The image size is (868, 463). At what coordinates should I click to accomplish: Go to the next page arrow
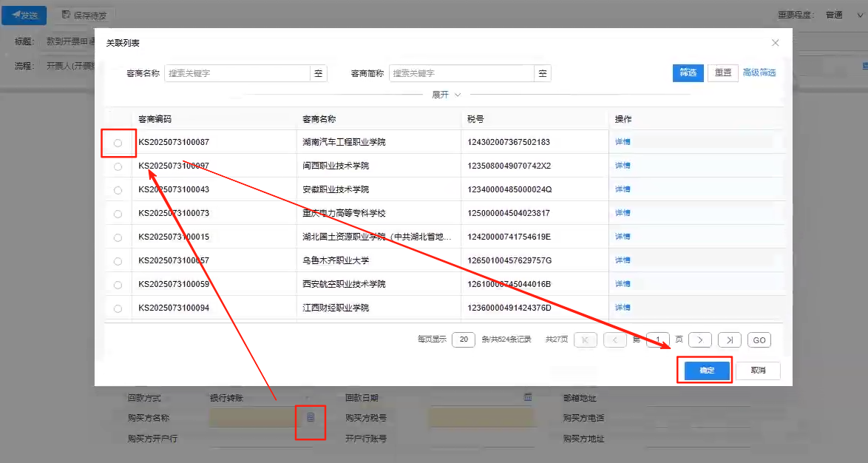point(699,339)
